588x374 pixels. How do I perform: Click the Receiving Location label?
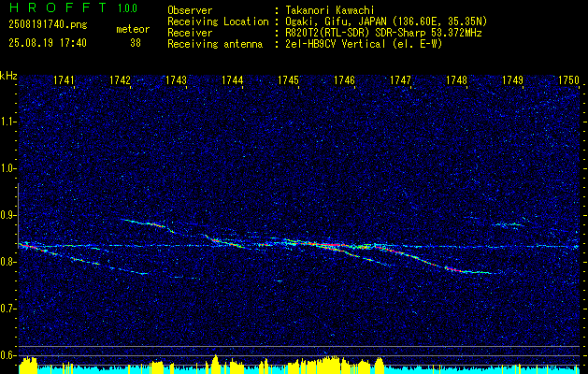218,22
